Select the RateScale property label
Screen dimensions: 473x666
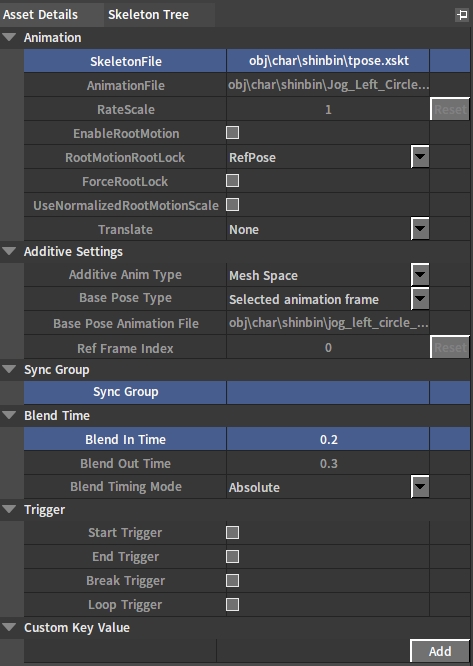[x=126, y=110]
